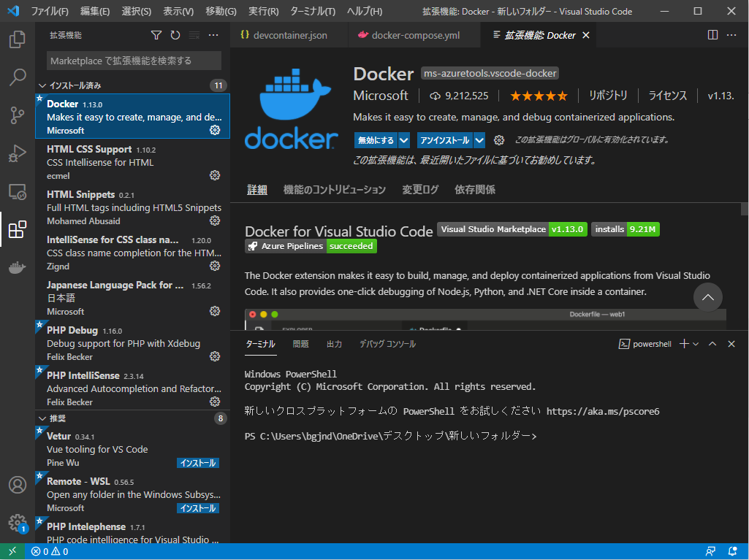Close the terminal panel
The height and width of the screenshot is (560, 749).
click(731, 344)
